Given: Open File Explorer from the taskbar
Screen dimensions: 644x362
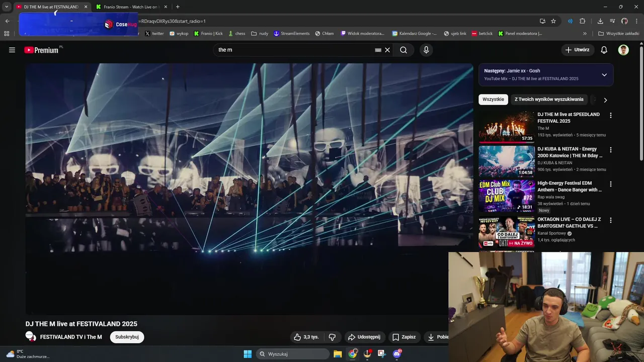Looking at the screenshot, I should tap(338, 354).
